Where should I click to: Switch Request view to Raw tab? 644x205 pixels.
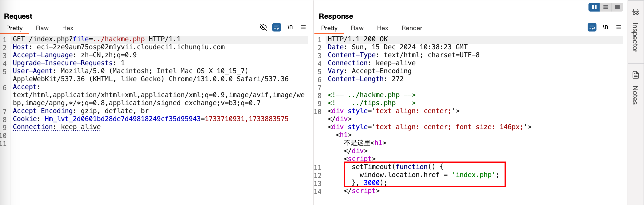coord(42,28)
